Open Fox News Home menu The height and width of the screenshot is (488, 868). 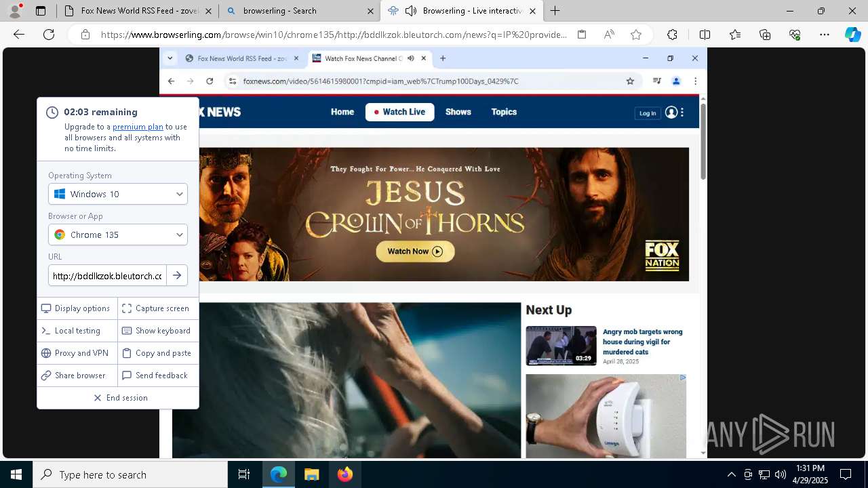pos(342,112)
